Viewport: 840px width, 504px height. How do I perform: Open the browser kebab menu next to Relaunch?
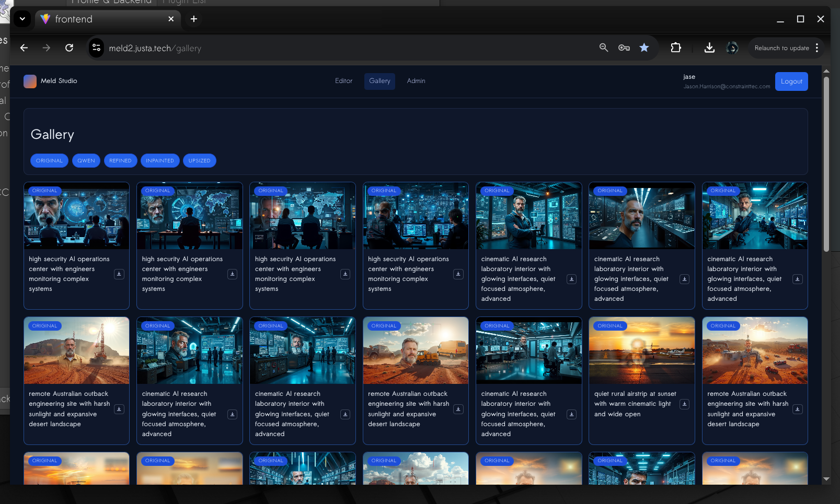pos(817,48)
